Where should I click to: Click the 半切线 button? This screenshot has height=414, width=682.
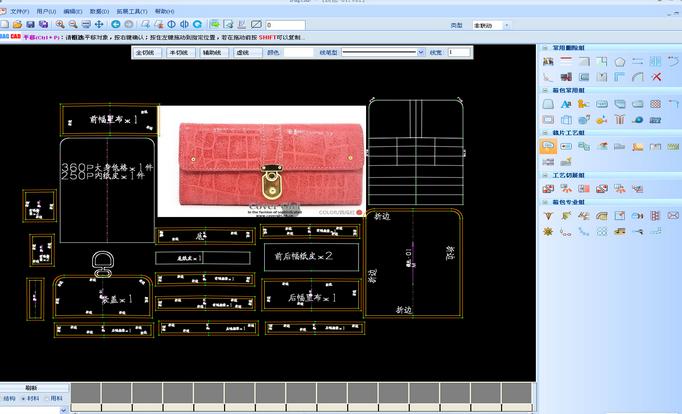(x=180, y=53)
